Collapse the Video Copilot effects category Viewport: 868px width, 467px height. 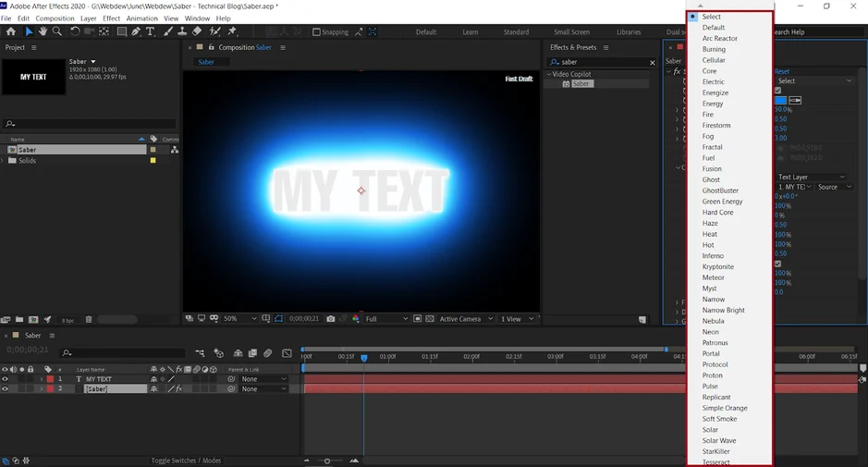click(x=549, y=74)
